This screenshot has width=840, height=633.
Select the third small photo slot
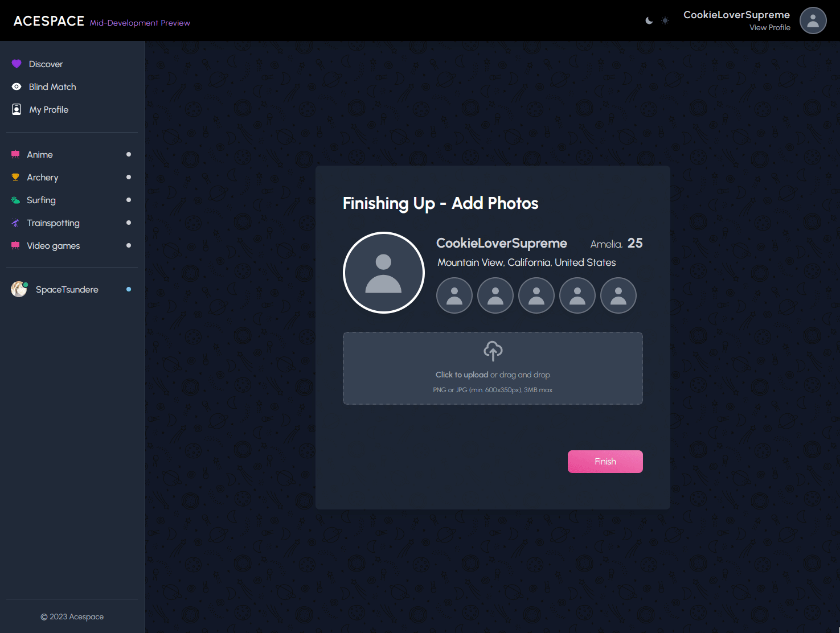(536, 295)
